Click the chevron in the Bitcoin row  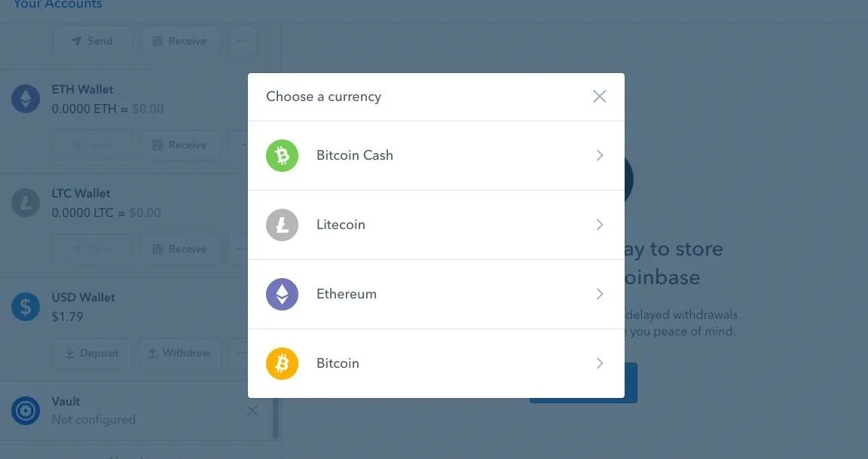click(600, 363)
